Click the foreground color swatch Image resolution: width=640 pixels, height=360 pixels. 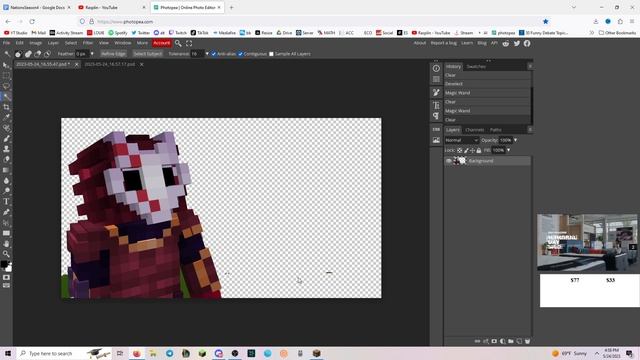(4, 264)
